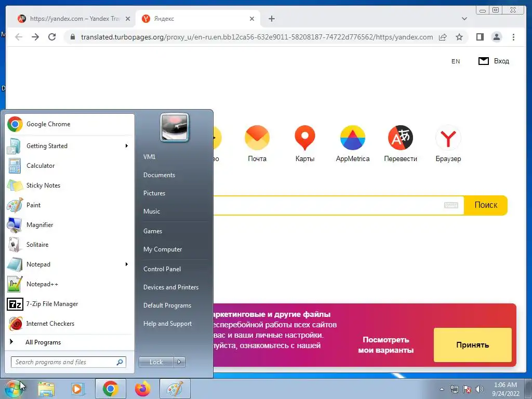
Task: Expand Getting Started submenu arrow
Action: point(127,146)
